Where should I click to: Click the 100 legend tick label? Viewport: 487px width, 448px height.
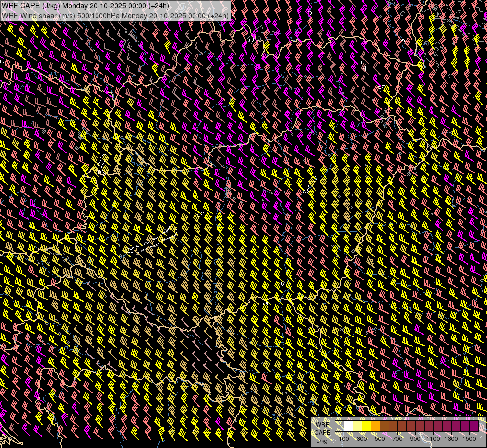tap(344, 439)
